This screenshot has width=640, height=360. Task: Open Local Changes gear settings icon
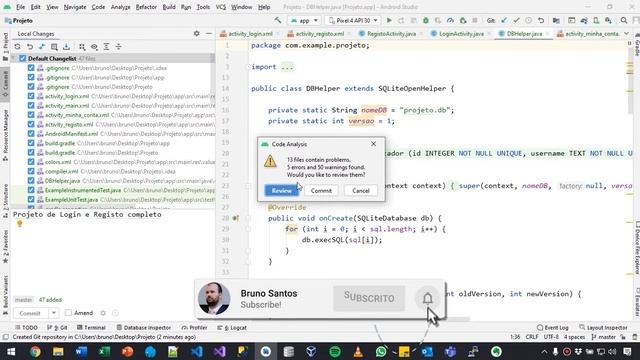point(197,33)
